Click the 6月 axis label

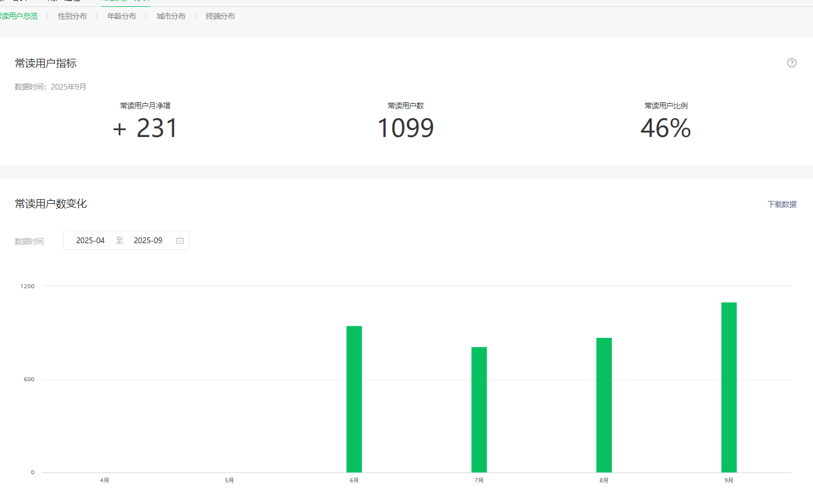tap(354, 481)
